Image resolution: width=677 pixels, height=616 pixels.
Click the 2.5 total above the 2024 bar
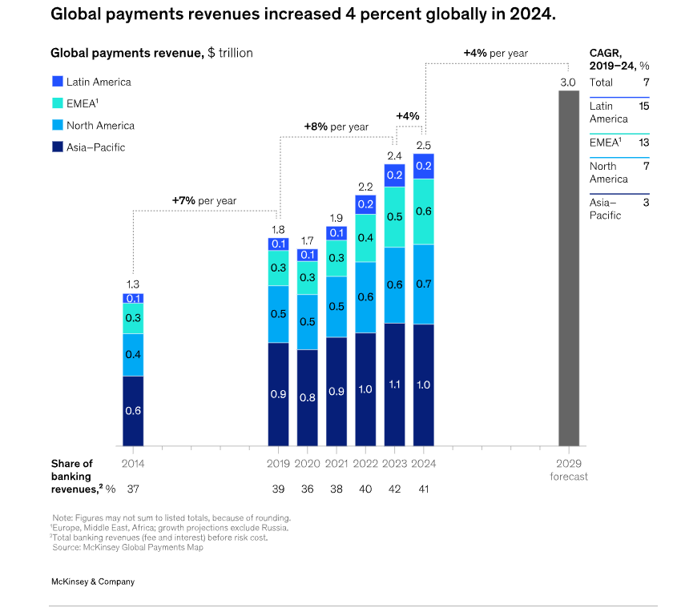pos(423,145)
